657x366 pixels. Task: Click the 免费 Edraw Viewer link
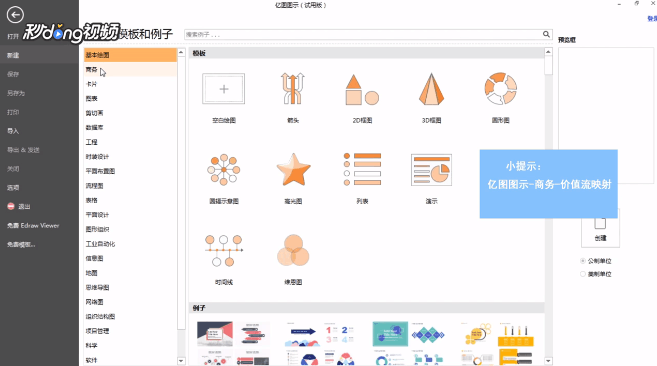33,226
